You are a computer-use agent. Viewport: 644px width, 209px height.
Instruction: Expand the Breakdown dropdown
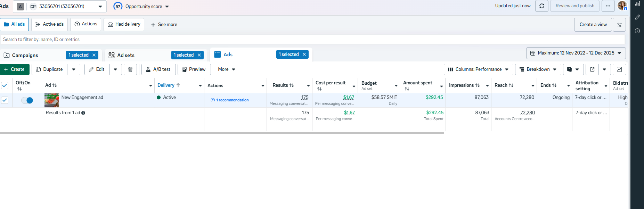pyautogui.click(x=538, y=69)
